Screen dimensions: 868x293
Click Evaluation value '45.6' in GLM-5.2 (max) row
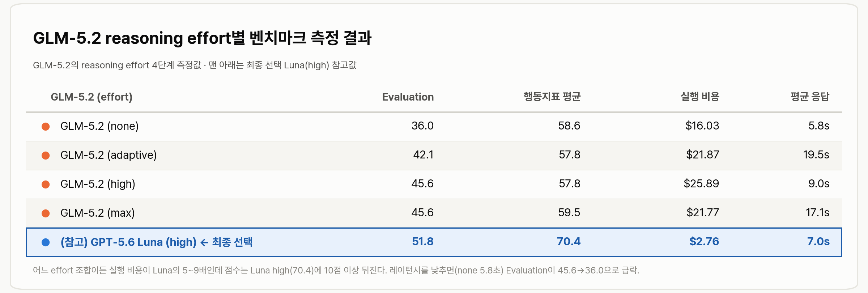pyautogui.click(x=422, y=213)
